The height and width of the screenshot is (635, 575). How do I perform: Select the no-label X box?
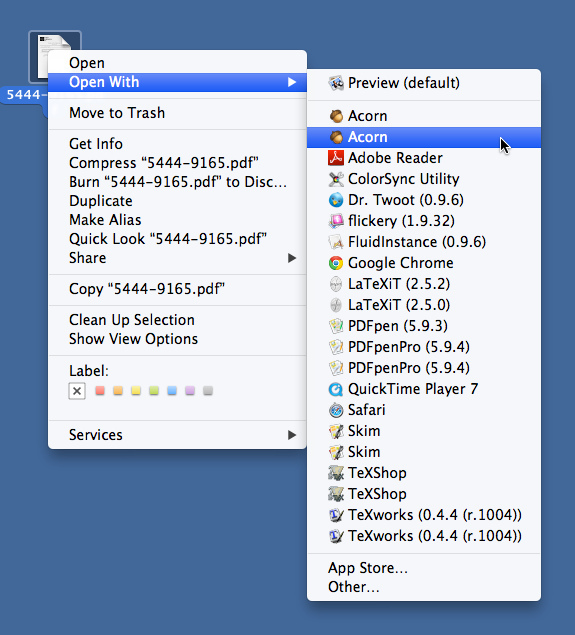coord(77,391)
